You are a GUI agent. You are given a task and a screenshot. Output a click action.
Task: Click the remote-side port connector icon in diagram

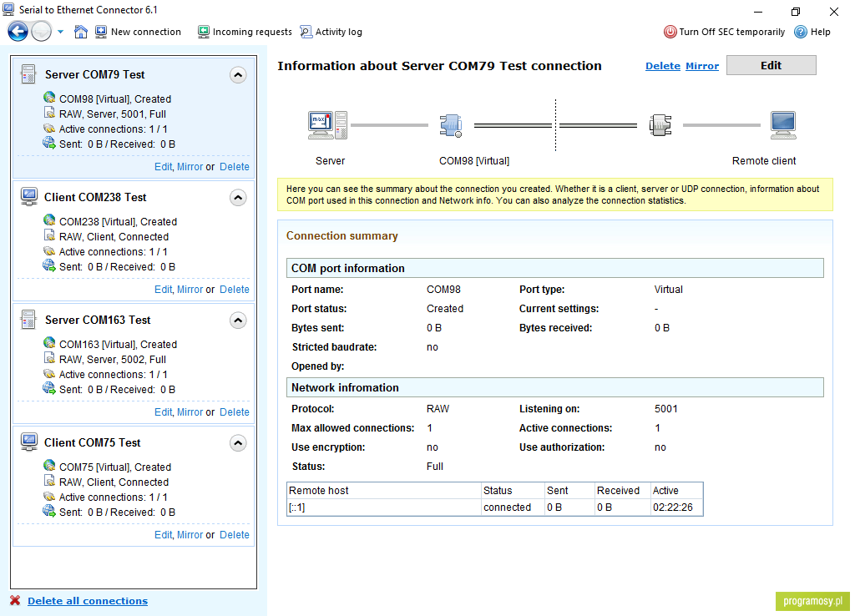(x=660, y=125)
